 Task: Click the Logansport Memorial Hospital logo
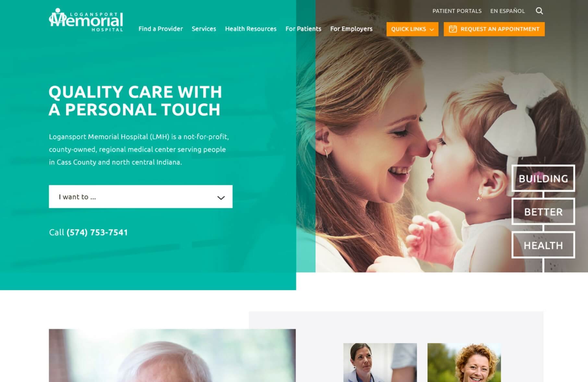point(86,20)
